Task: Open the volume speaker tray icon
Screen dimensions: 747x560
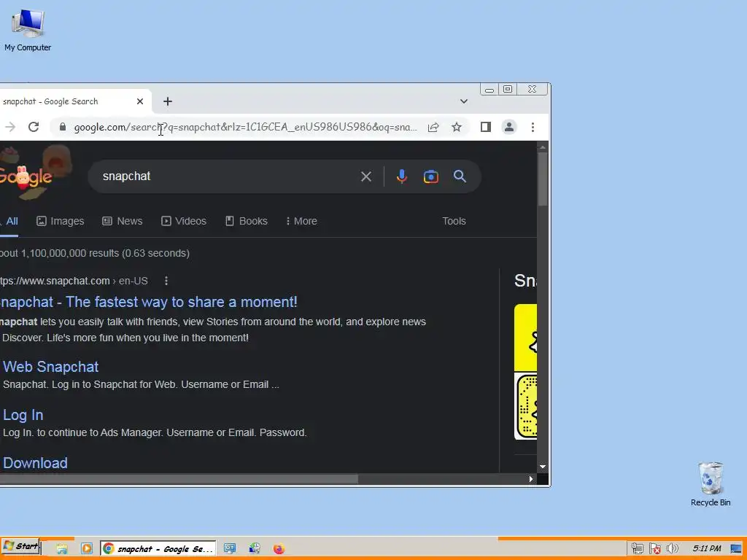Action: click(672, 548)
